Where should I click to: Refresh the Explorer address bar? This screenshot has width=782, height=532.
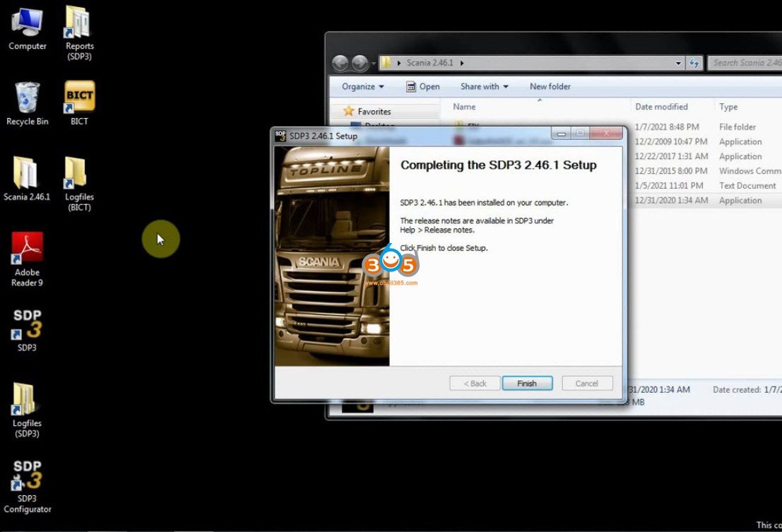[694, 63]
